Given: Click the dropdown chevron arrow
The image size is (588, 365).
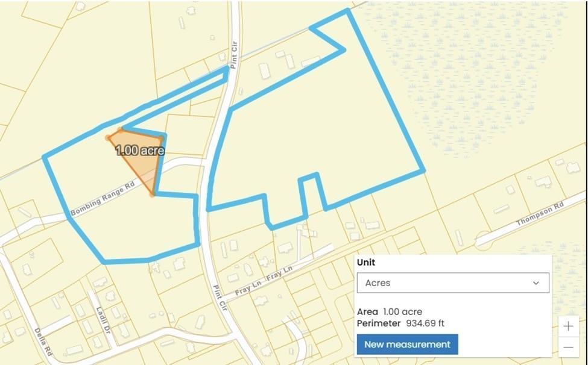Looking at the screenshot, I should pyautogui.click(x=536, y=283).
